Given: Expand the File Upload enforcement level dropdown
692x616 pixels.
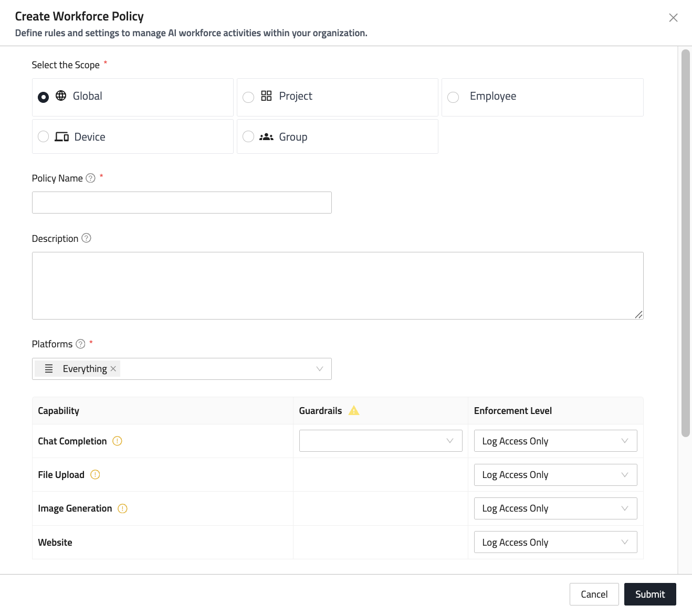Looking at the screenshot, I should pyautogui.click(x=555, y=475).
